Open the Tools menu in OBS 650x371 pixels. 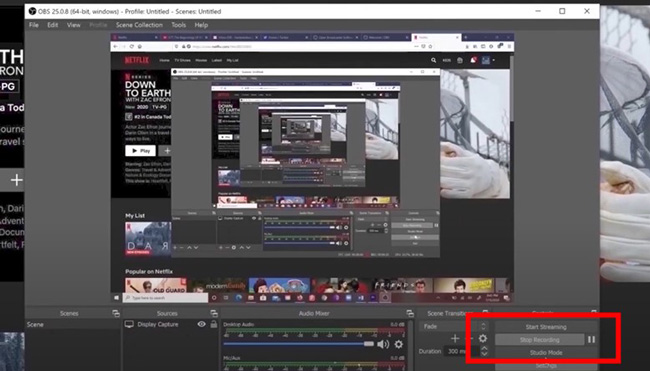(179, 25)
